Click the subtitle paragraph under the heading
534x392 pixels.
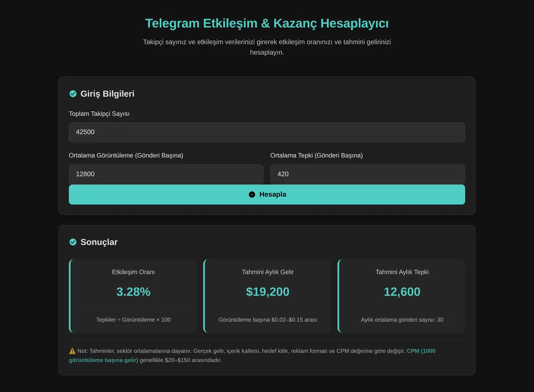pos(267,47)
